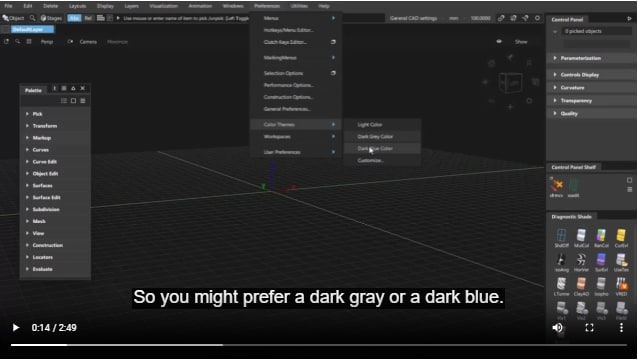Select the Vis3 shade icon

click(601, 308)
